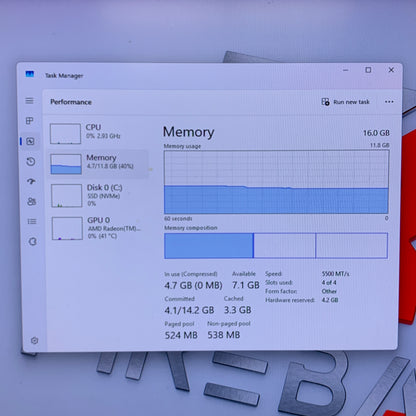Open Task Manager settings gear

pyautogui.click(x=34, y=340)
